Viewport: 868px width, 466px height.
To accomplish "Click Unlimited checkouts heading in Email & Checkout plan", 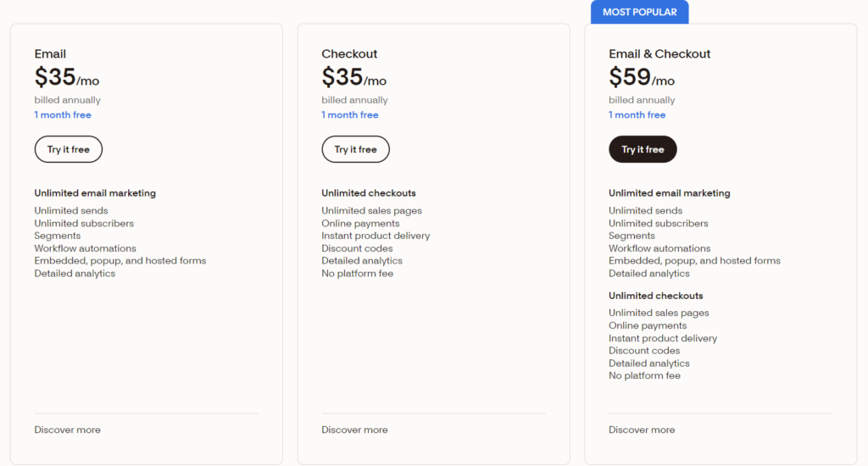I will (656, 296).
